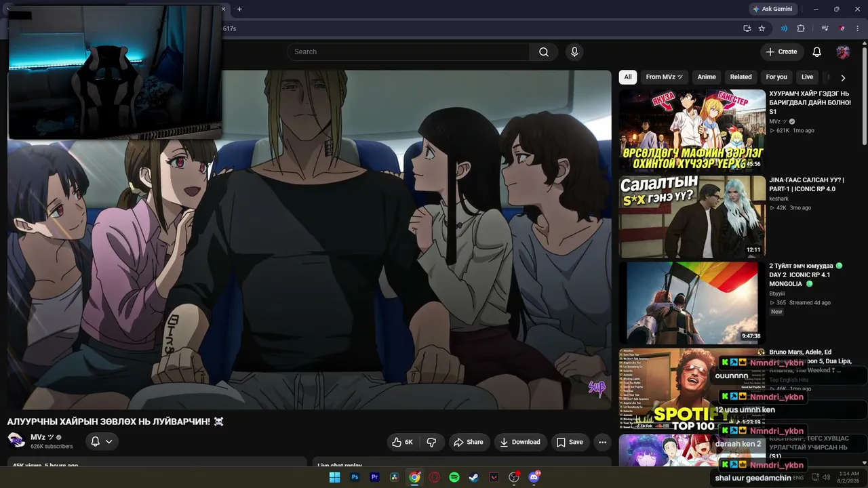Screen dimensions: 868x488
Task: Select the Anime filter chip
Action: coord(707,77)
